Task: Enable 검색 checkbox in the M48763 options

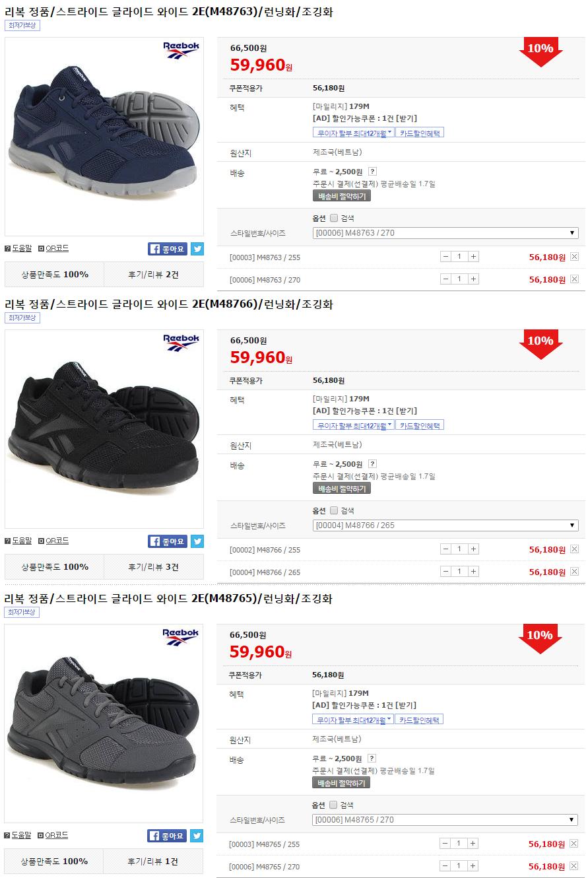Action: pyautogui.click(x=334, y=218)
